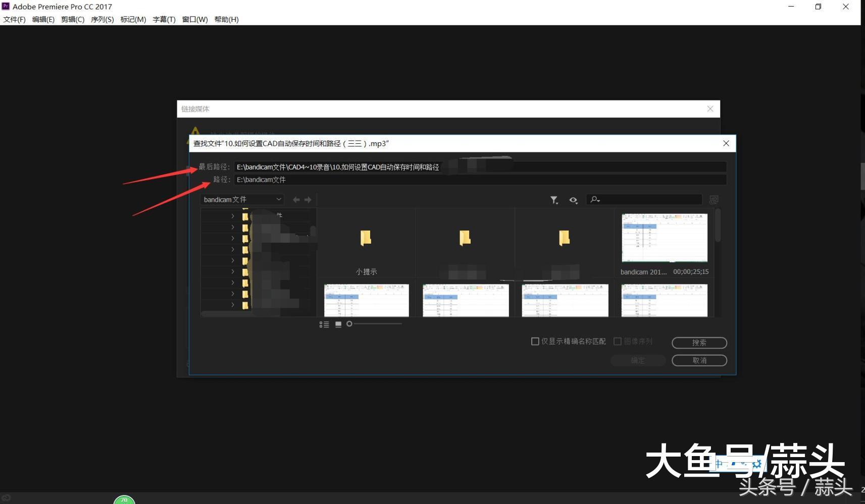Viewport: 865px width, 504px height.
Task: Restore down the Premiere Pro window
Action: [819, 7]
